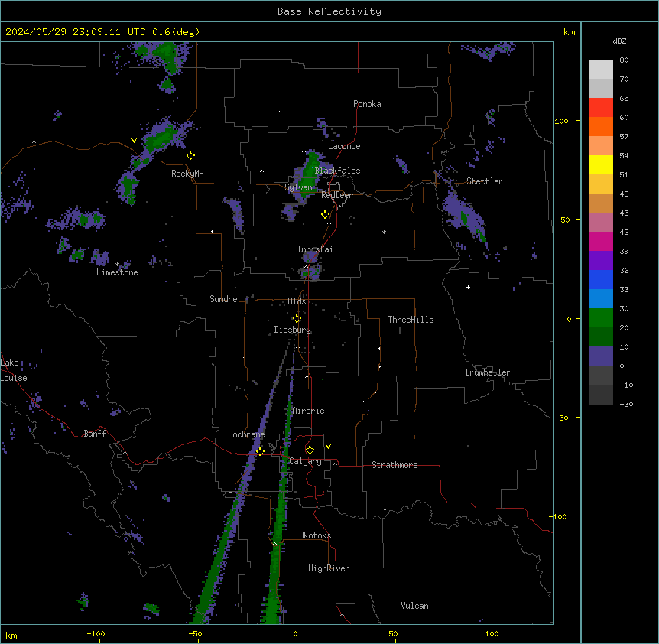Select the blue 36 dBZ legend swatch

point(601,279)
